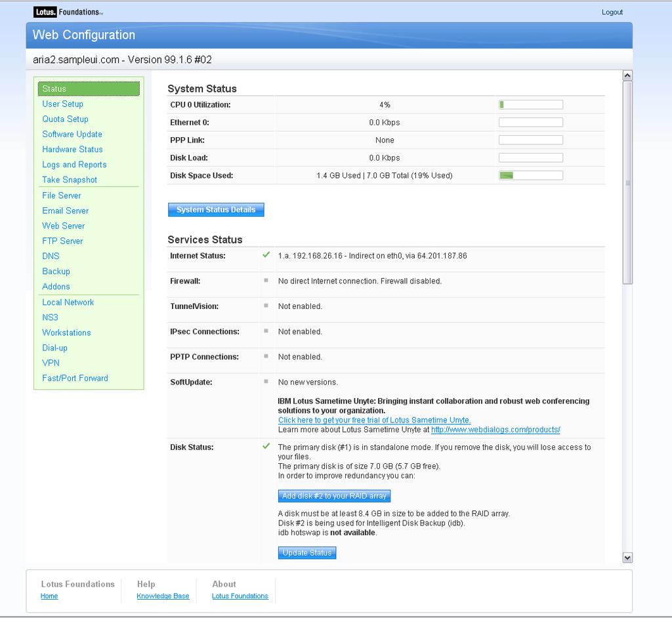This screenshot has height=618, width=672.
Task: Click IPsec Connections gray status indicator
Action: coord(266,331)
